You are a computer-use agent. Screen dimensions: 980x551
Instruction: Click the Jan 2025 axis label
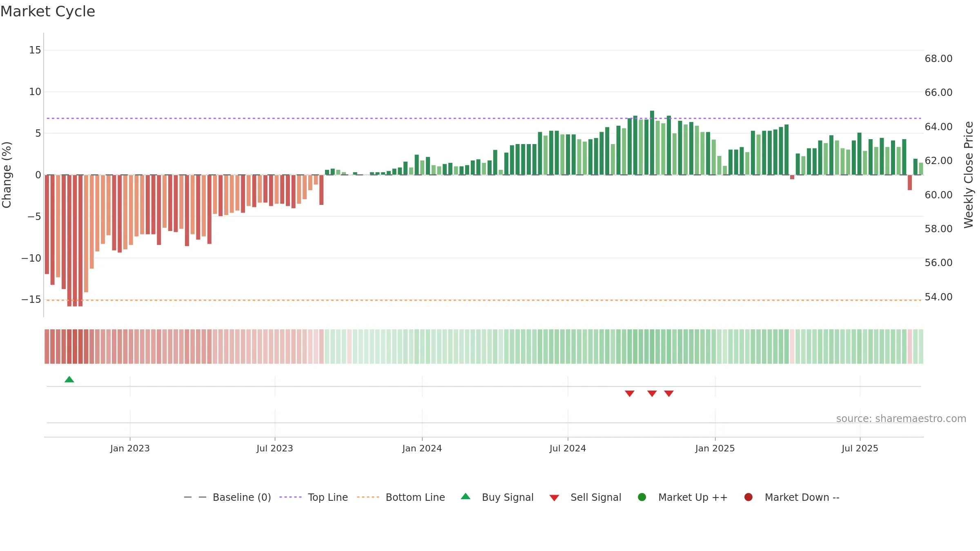coord(715,449)
